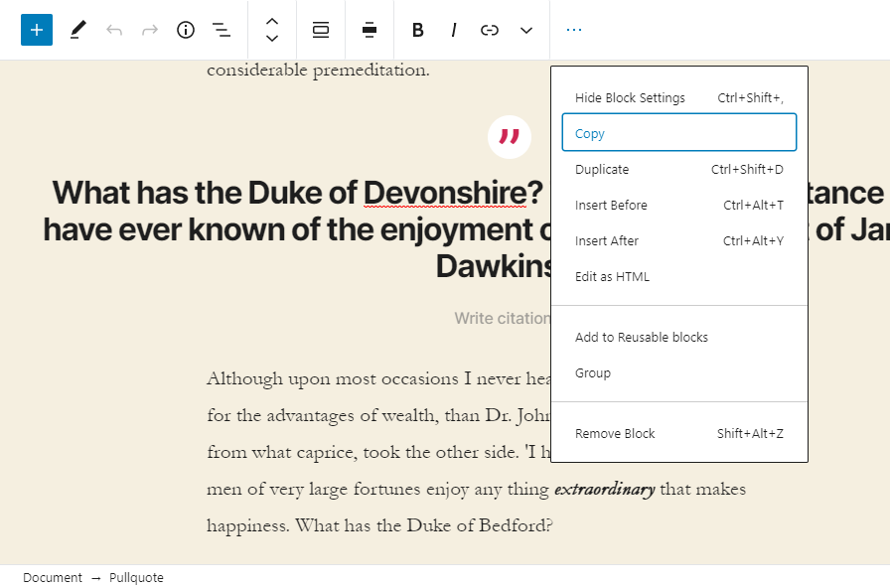Select Copy in the block menu
Image resolution: width=890 pixels, height=588 pixels.
(679, 133)
